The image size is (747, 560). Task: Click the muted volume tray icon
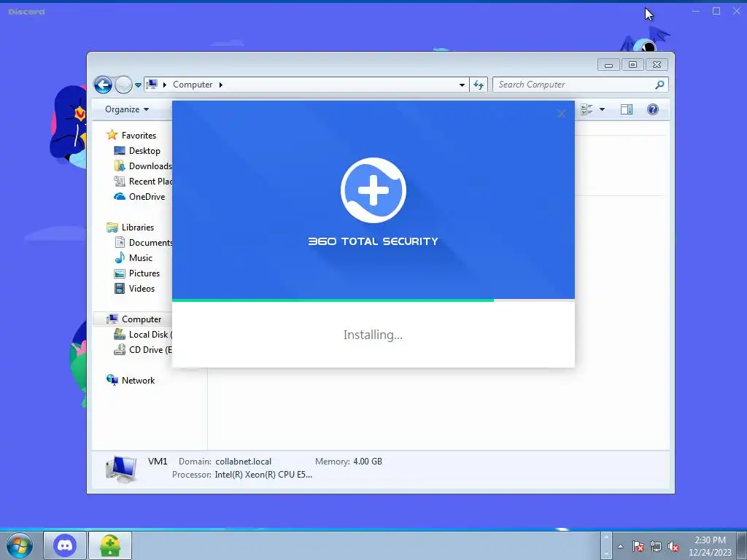tap(673, 546)
